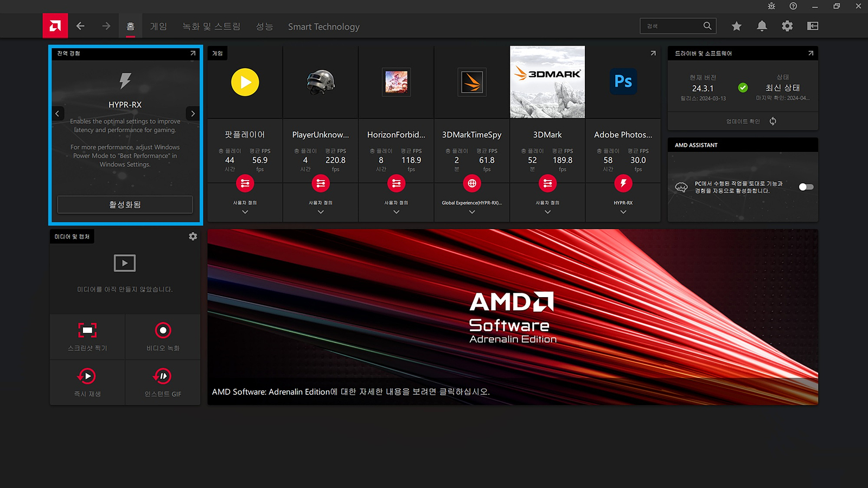This screenshot has height=488, width=868.
Task: Show next global experience profile arrow
Action: click(x=193, y=114)
